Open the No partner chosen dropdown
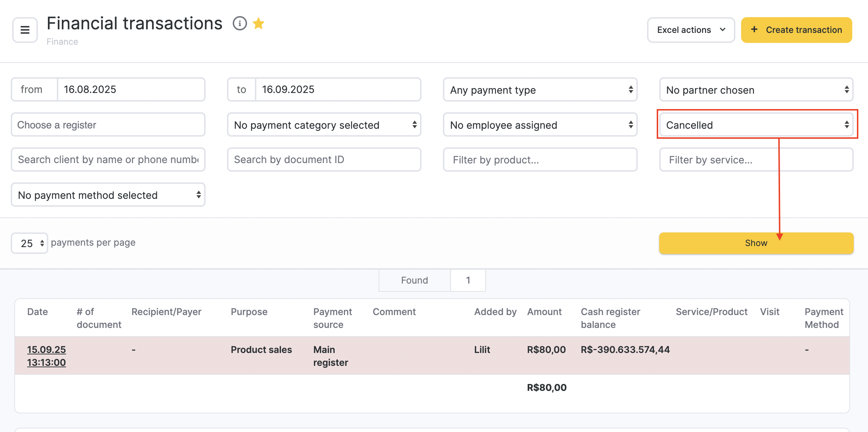Image resolution: width=868 pixels, height=432 pixels. click(756, 90)
